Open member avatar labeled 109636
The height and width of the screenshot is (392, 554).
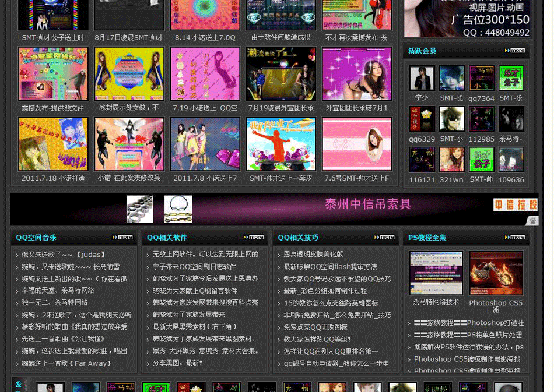[x=511, y=160]
